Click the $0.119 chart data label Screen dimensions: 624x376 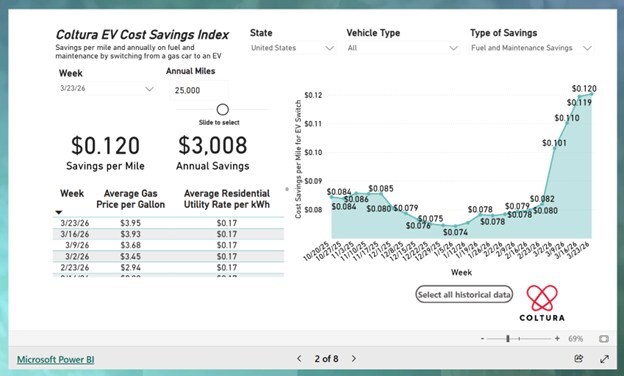pos(579,103)
